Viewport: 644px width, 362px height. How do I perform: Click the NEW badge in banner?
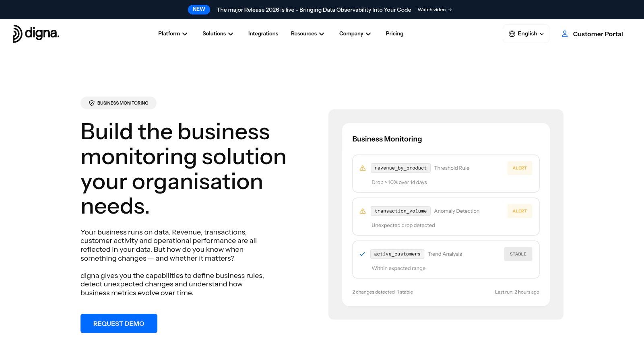tap(199, 9)
